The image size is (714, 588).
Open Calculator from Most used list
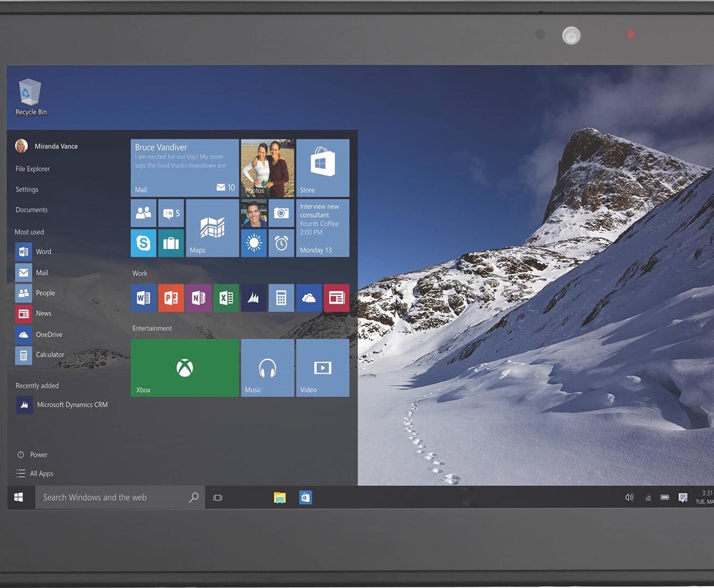[40, 355]
